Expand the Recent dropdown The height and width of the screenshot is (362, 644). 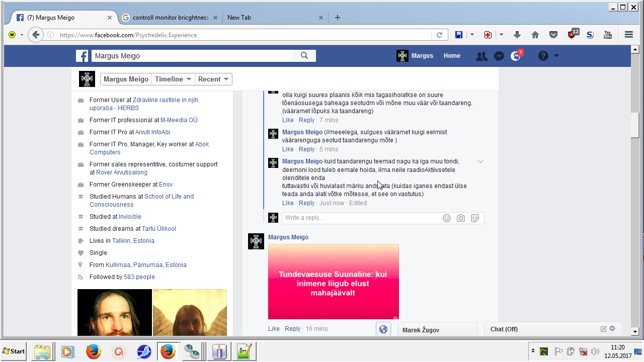[x=213, y=79]
